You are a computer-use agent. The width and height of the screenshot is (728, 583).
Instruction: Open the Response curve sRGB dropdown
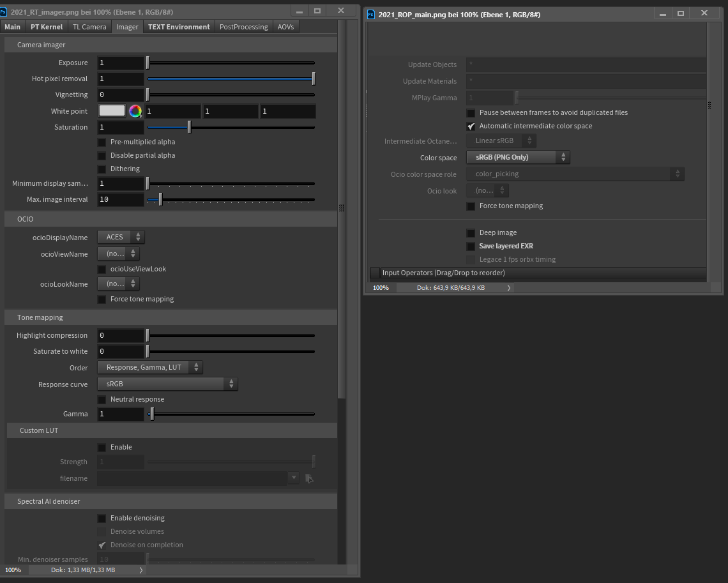point(167,384)
